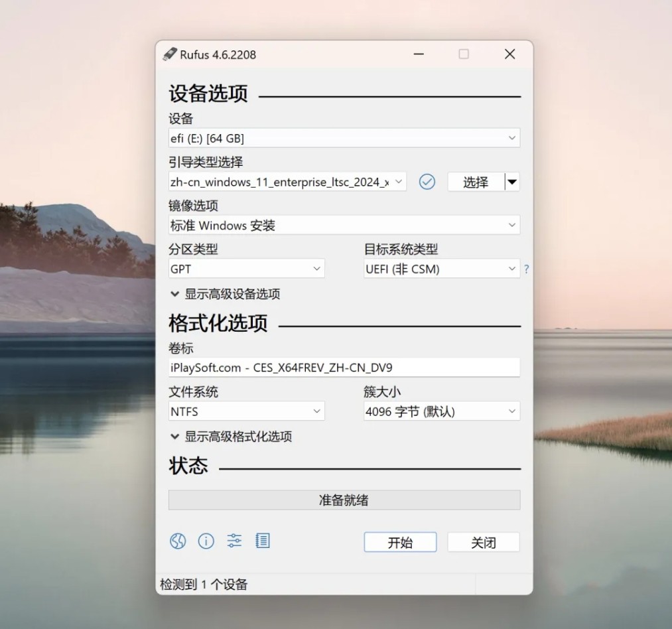672x629 pixels.
Task: Show the Rufus about info icon
Action: click(x=206, y=541)
